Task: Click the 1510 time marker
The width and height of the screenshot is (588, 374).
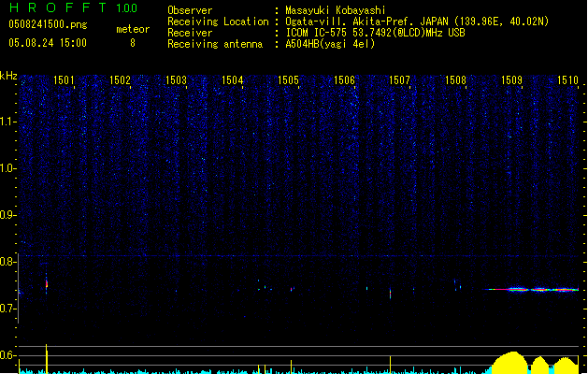Action: 567,80
